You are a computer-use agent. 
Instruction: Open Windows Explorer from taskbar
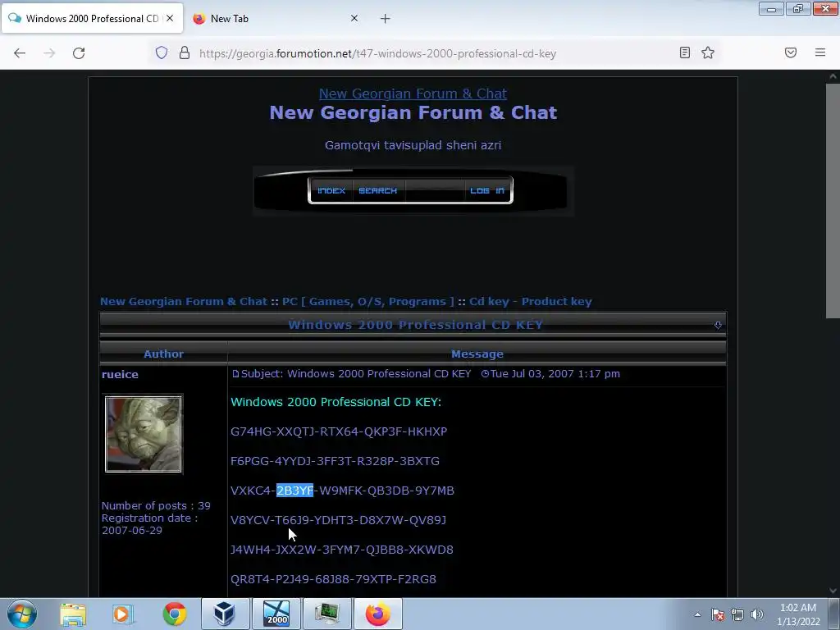[x=73, y=614]
